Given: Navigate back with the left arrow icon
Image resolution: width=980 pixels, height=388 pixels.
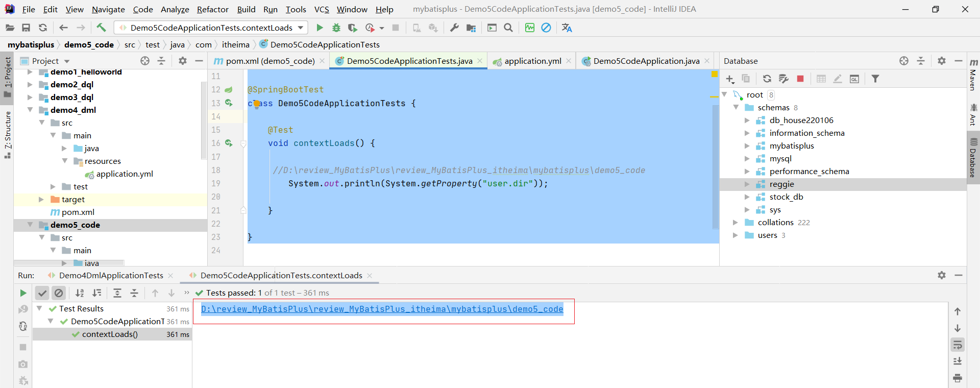Looking at the screenshot, I should click(63, 28).
